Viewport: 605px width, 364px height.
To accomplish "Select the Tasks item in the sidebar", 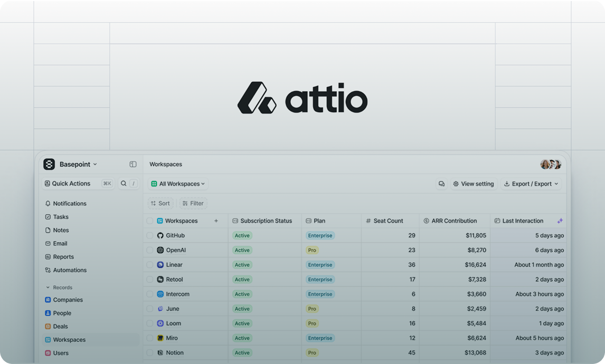I will pos(60,216).
